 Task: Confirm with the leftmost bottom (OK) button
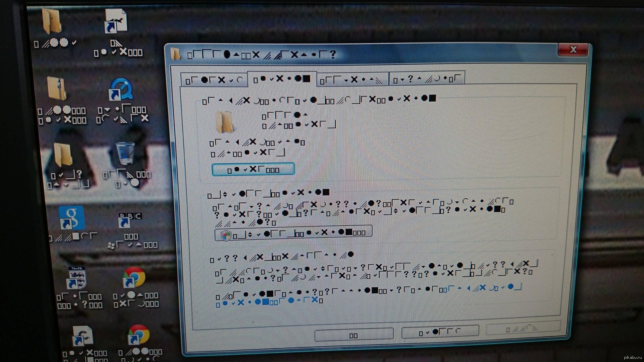click(x=353, y=335)
